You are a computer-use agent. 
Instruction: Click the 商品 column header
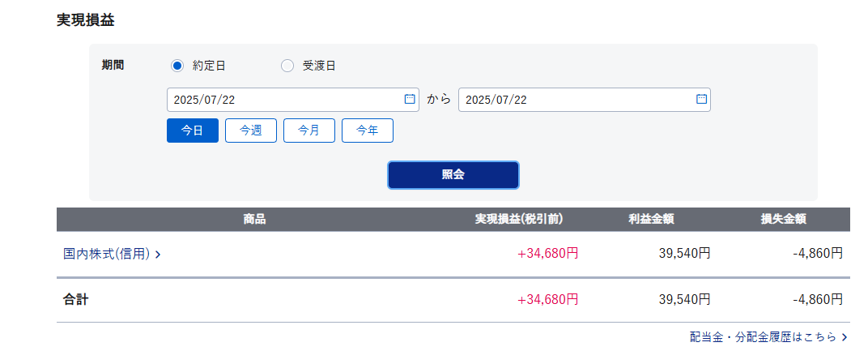point(254,219)
